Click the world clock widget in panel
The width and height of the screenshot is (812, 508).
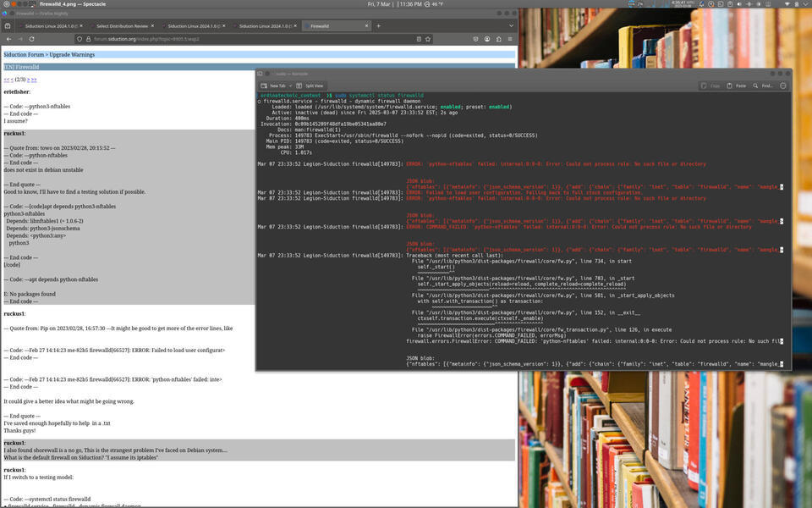coord(683,4)
